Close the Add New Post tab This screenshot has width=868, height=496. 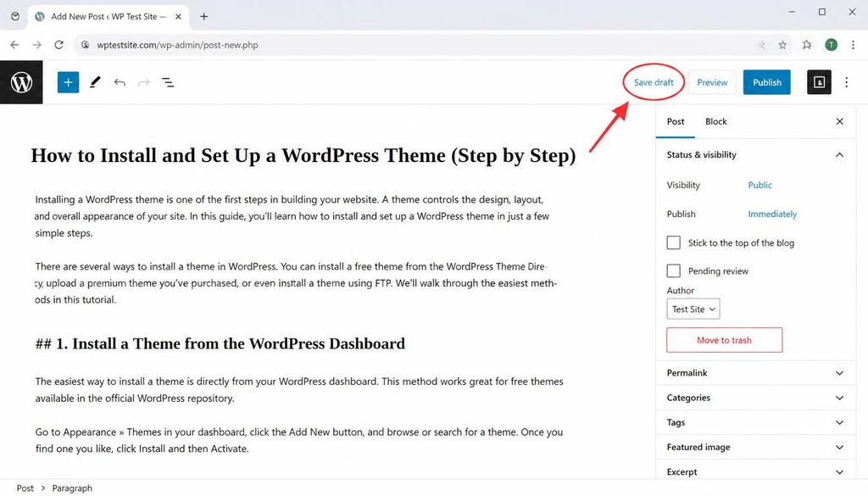[178, 17]
